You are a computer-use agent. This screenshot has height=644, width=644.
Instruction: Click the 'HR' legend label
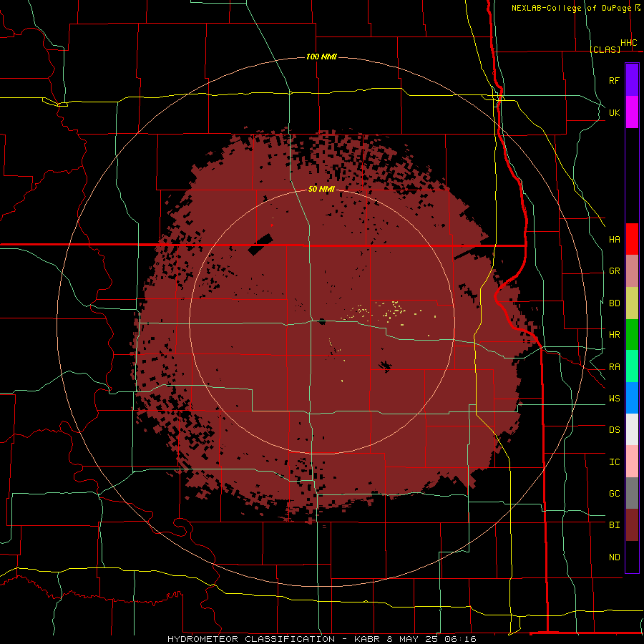tap(615, 335)
